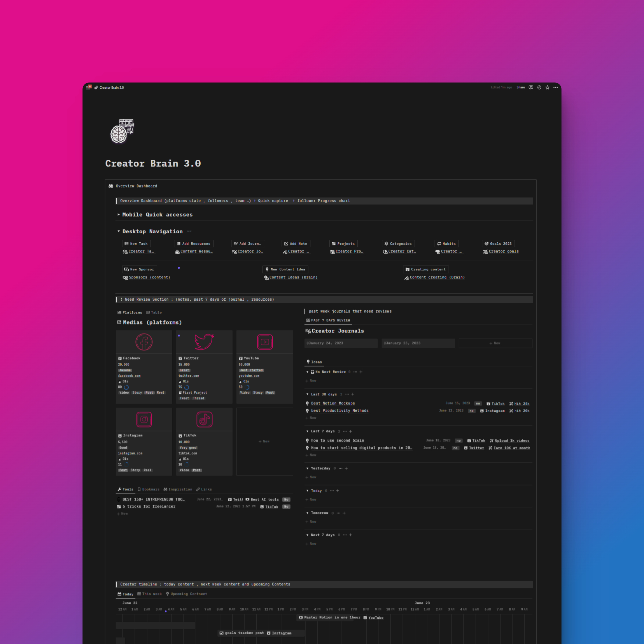Image resolution: width=644 pixels, height=644 pixels.
Task: Expand the Mobile Quick accesses toggle
Action: click(x=118, y=214)
